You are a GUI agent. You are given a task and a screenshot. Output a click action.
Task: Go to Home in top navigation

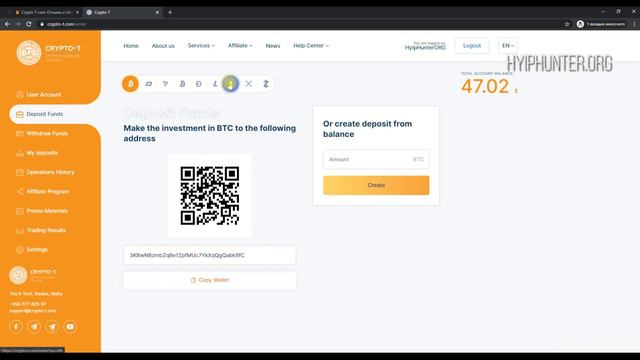131,46
